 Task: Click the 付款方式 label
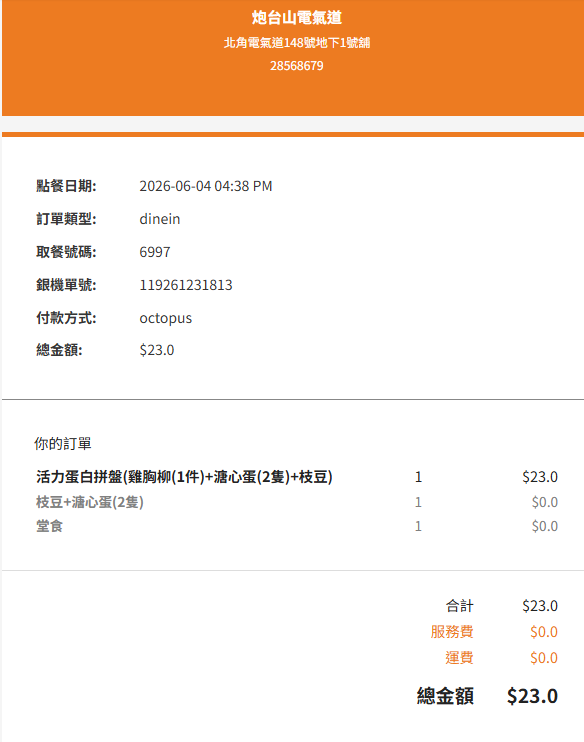[x=66, y=318]
